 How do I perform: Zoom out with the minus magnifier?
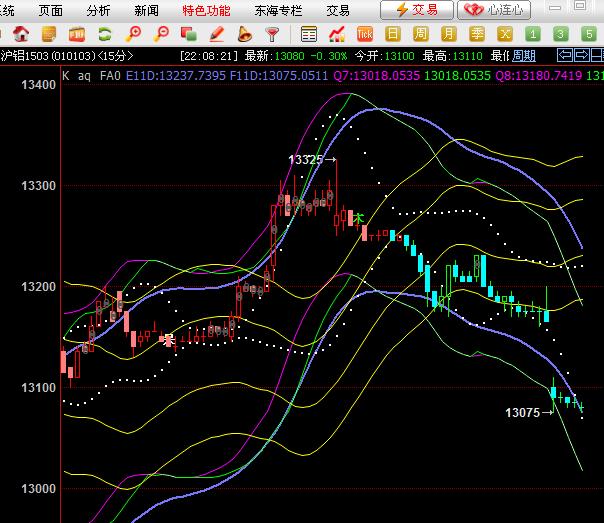click(x=159, y=35)
